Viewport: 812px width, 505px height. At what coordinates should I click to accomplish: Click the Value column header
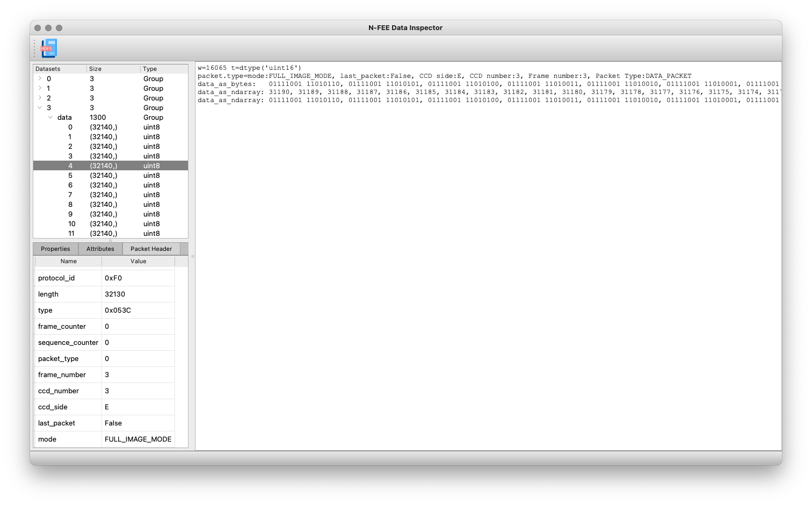tap(138, 261)
